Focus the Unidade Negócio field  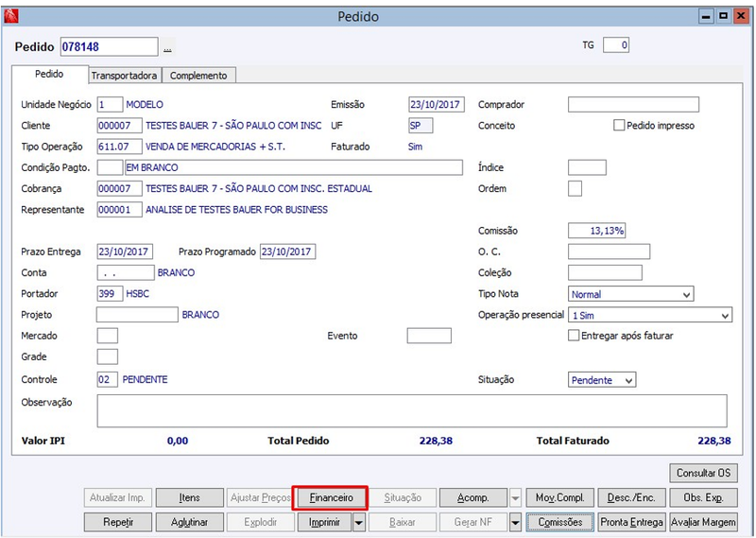(x=110, y=104)
